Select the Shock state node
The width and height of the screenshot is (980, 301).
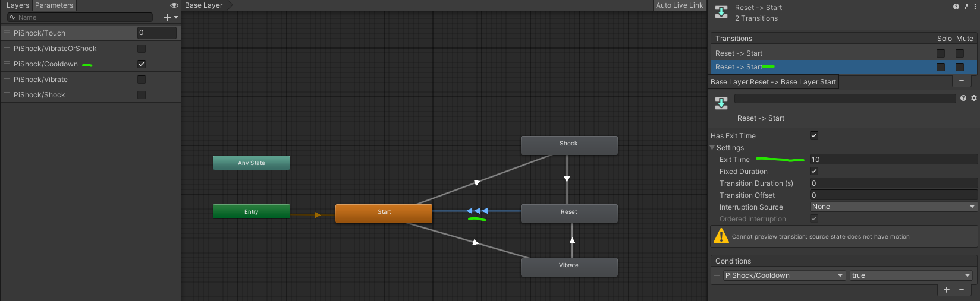pyautogui.click(x=569, y=145)
